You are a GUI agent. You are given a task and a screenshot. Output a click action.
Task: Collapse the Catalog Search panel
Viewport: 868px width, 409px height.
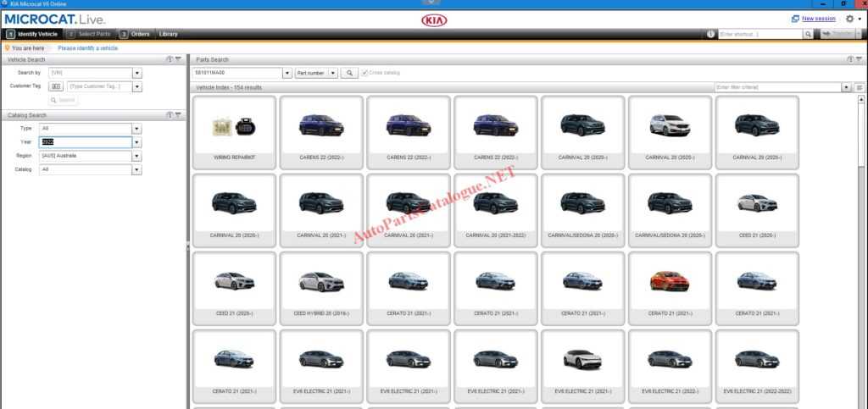pos(178,114)
